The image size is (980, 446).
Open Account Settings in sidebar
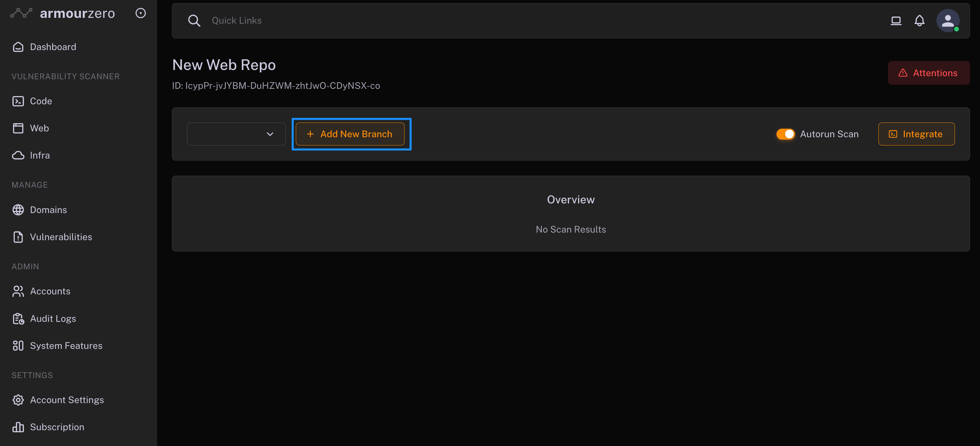click(67, 400)
